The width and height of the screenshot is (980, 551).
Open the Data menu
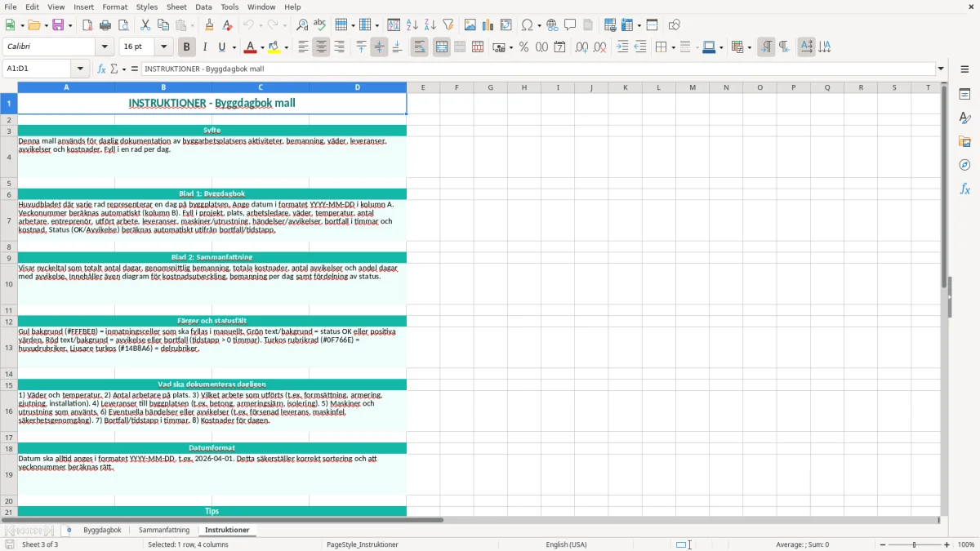point(203,7)
